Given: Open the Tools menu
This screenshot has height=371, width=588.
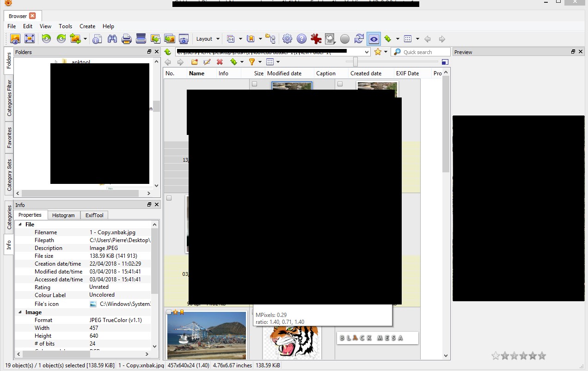Looking at the screenshot, I should (65, 26).
